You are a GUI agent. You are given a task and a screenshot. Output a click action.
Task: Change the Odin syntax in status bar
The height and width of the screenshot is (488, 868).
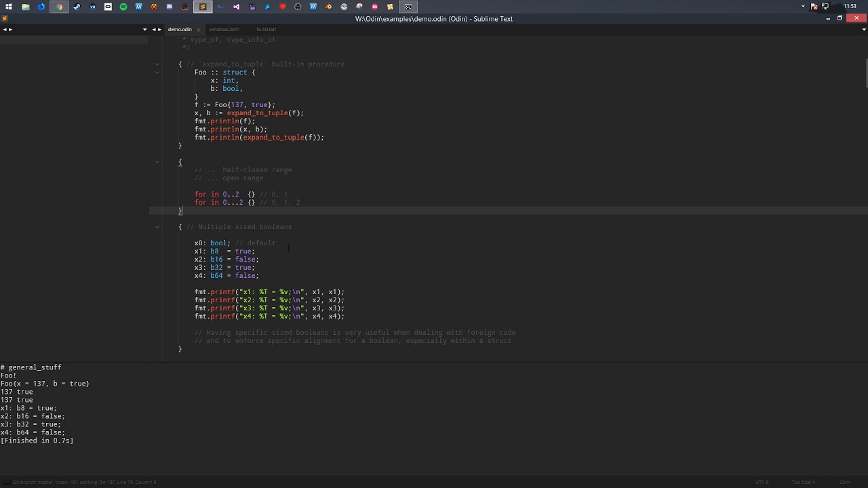click(845, 482)
